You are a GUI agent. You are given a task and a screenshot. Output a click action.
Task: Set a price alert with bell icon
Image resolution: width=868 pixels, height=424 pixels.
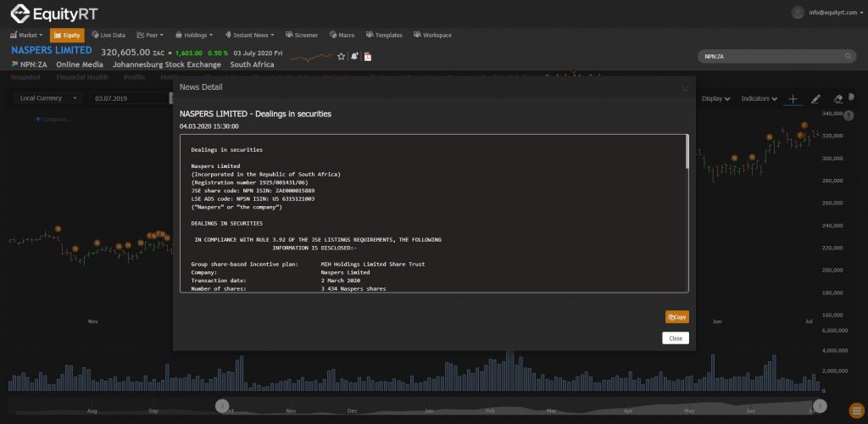(x=354, y=57)
